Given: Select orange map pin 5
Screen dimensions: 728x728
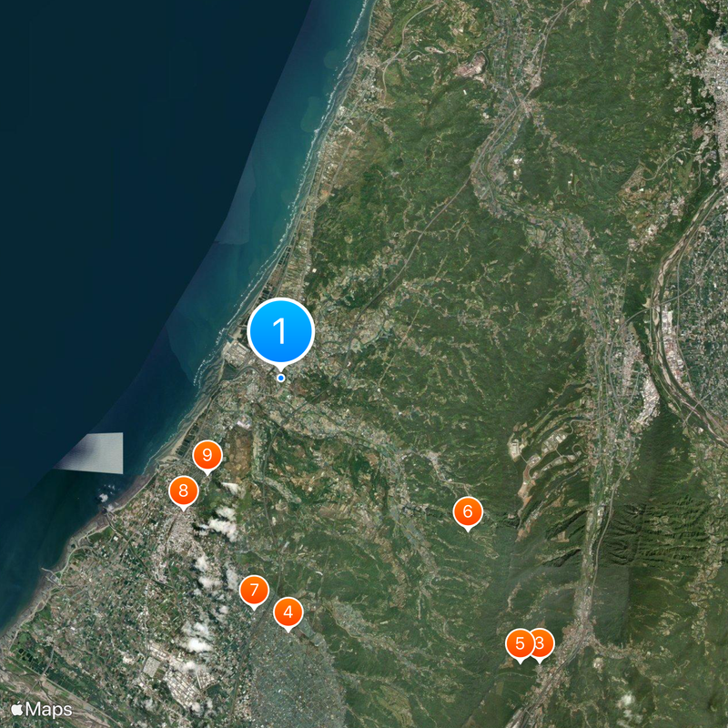Looking at the screenshot, I should [521, 642].
